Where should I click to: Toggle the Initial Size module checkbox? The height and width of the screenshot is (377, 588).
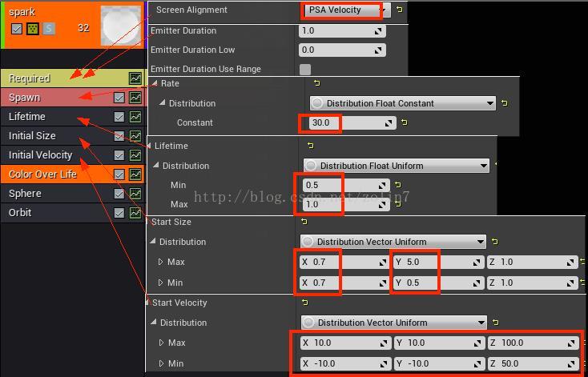(x=119, y=135)
